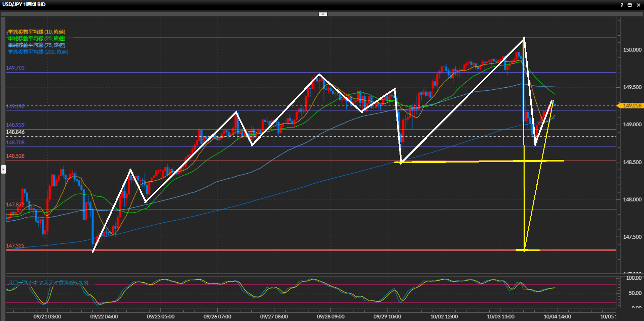Select the 148.528 red horizontal line label
Screen dimensions: 644x321
(x=15, y=156)
